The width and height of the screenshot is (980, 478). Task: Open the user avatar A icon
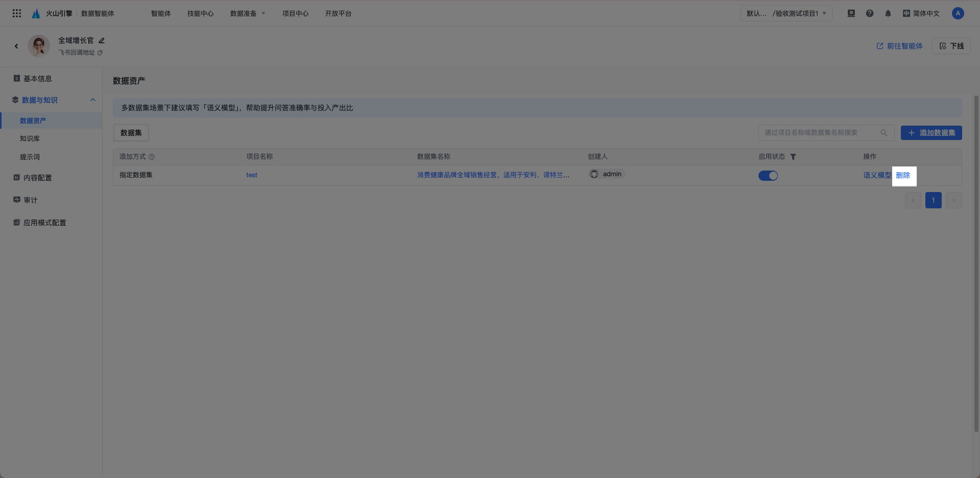point(958,13)
